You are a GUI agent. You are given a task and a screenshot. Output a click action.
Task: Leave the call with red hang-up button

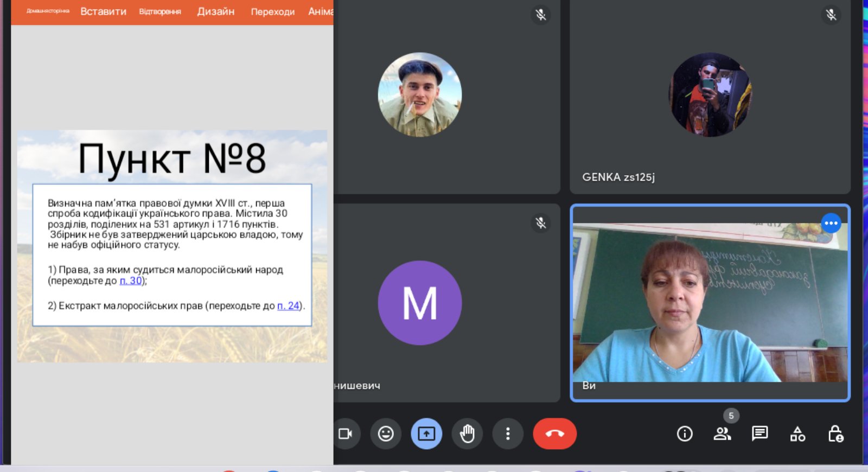pyautogui.click(x=554, y=433)
